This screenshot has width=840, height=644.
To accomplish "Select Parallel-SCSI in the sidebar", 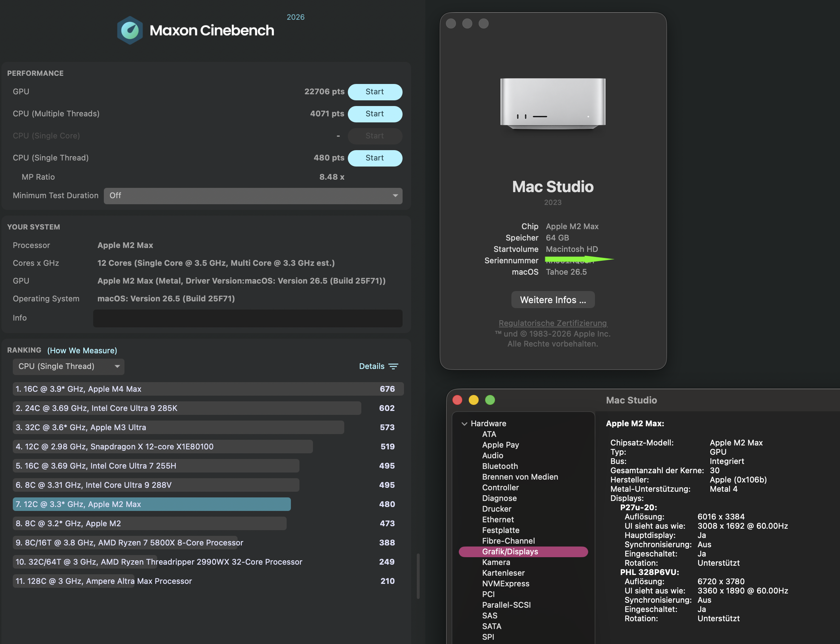I will tap(506, 605).
